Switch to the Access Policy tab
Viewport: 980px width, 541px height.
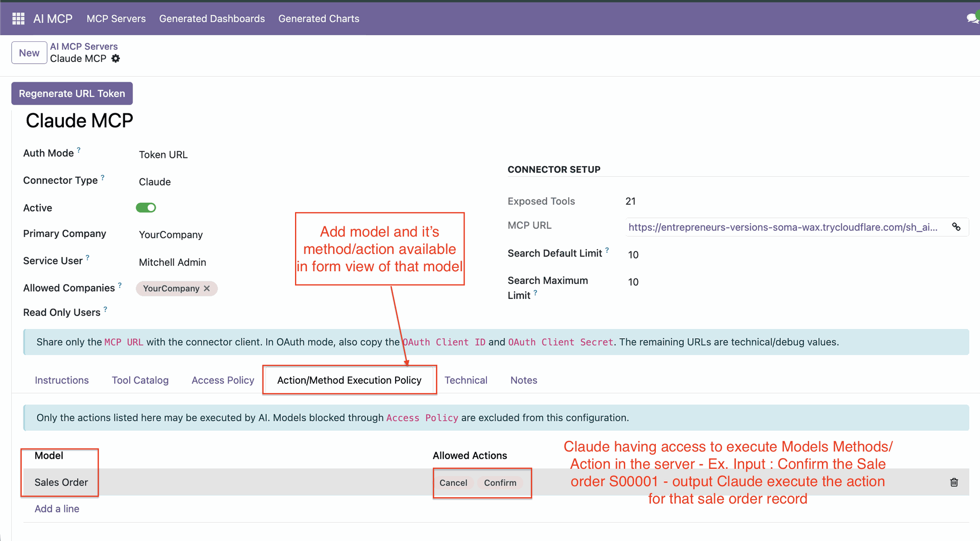(x=223, y=380)
